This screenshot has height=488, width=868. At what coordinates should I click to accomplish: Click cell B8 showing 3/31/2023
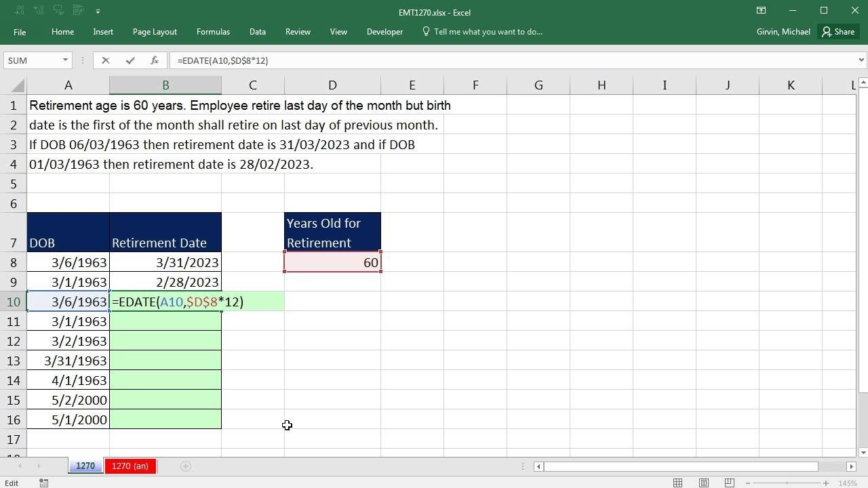coord(165,262)
